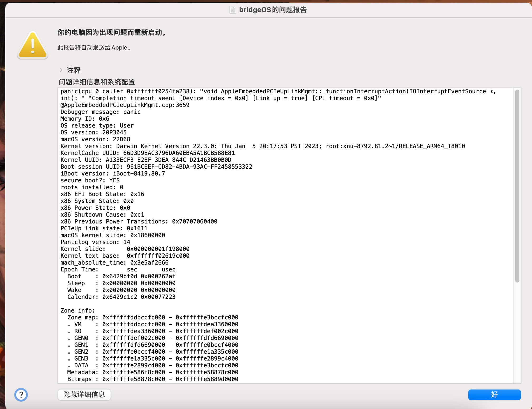This screenshot has width=532, height=409.
Task: Click the macOS version: 22D68 line
Action: [95, 139]
